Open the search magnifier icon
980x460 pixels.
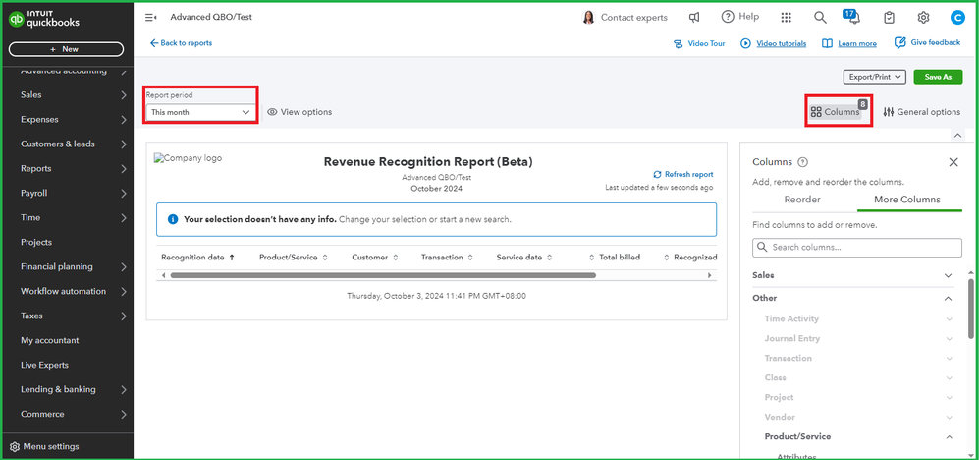pos(820,18)
